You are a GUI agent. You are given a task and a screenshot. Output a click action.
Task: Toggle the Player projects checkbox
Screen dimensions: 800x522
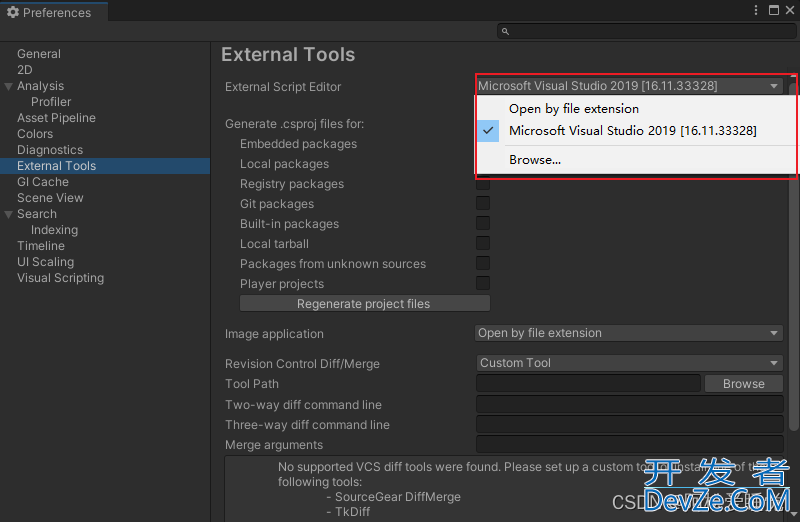click(x=483, y=283)
